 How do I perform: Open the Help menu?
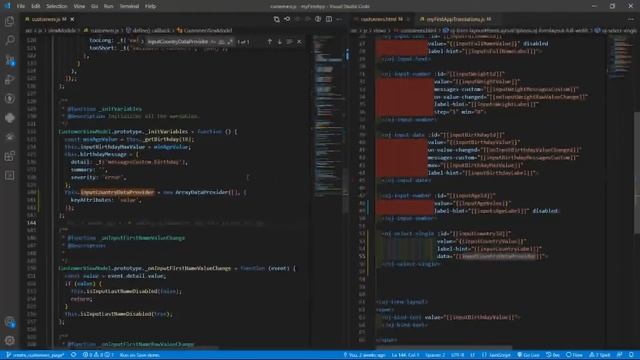150,6
